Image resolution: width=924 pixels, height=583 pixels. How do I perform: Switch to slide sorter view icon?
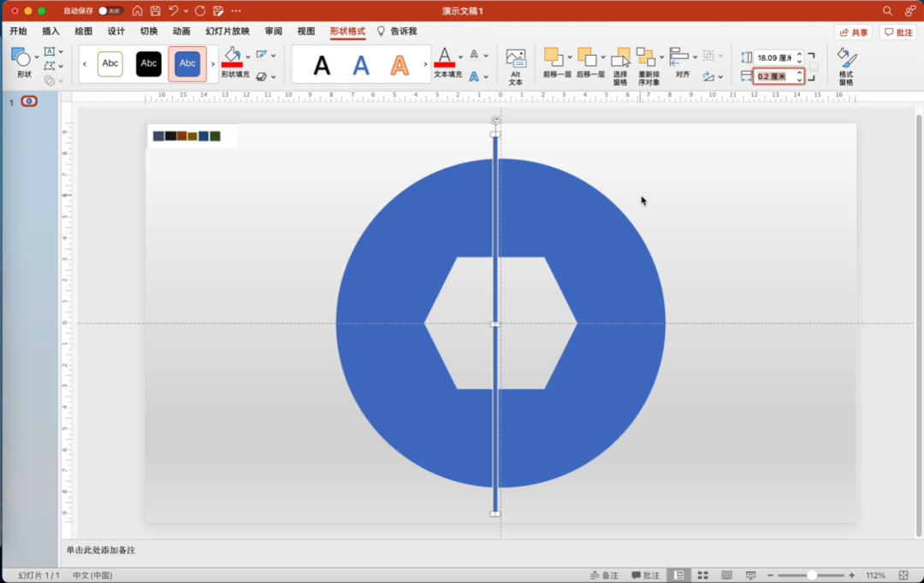pyautogui.click(x=702, y=575)
